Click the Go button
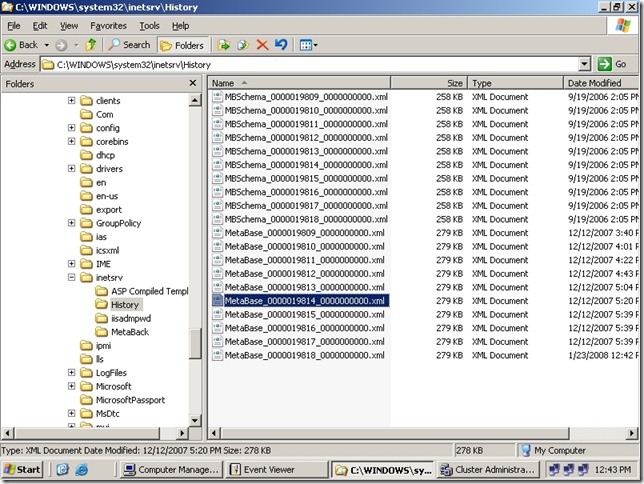Image resolution: width=644 pixels, height=484 pixels. [612, 64]
